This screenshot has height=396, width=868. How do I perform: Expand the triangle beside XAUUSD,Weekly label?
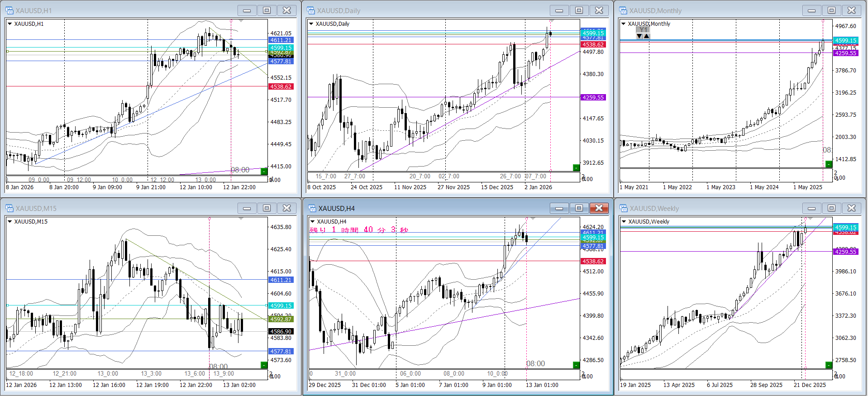[x=624, y=222]
